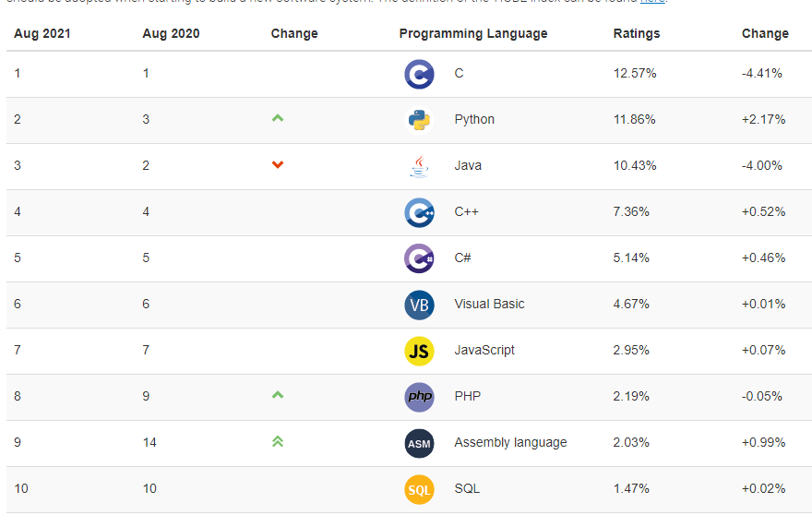Click the C language name text
This screenshot has width=812, height=515.
coord(459,74)
